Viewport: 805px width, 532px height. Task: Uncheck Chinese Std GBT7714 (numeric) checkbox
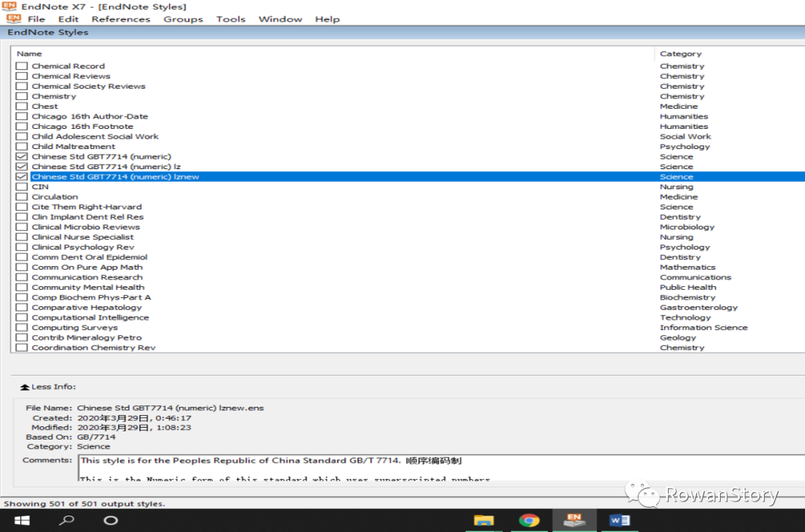pos(22,156)
